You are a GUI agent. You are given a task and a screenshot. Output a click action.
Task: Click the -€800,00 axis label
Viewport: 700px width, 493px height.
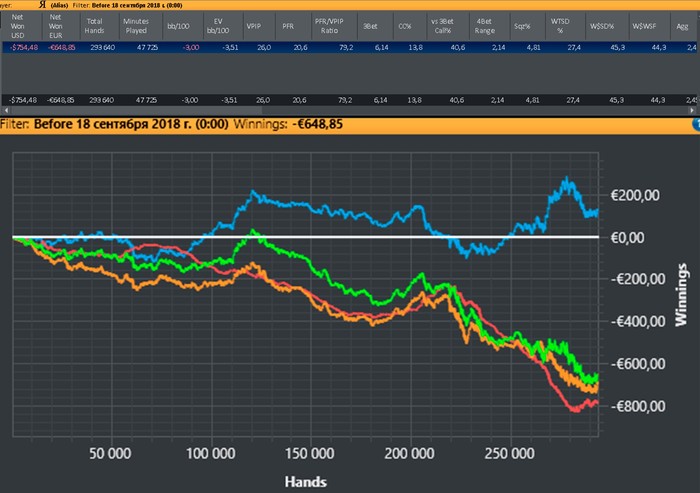(638, 406)
